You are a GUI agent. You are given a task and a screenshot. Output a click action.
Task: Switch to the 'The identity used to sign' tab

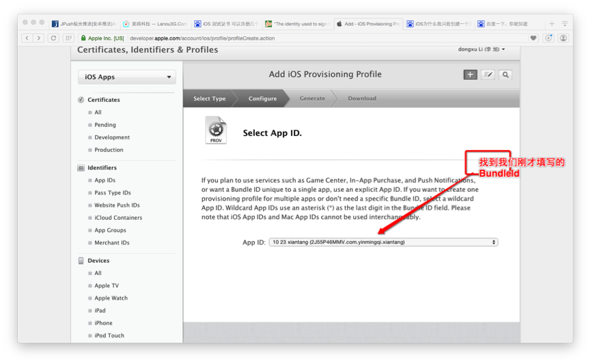point(297,24)
